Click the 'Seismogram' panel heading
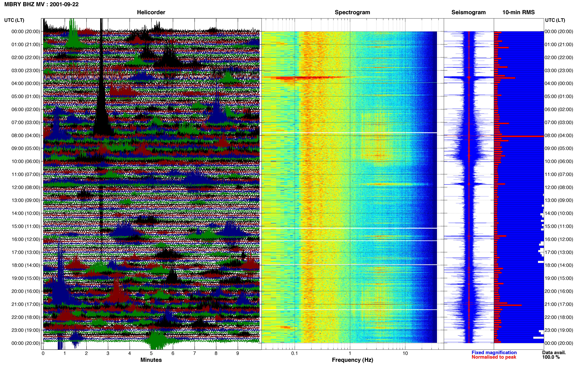Image resolution: width=588 pixels, height=368 pixels. pos(468,12)
